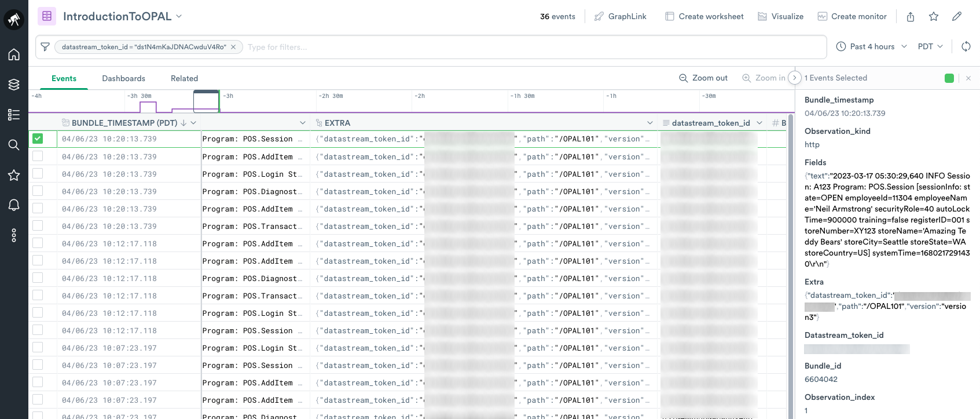Image resolution: width=980 pixels, height=419 pixels.
Task: Click the dataset icon beside IntroductionToOPAL
Action: click(x=47, y=16)
